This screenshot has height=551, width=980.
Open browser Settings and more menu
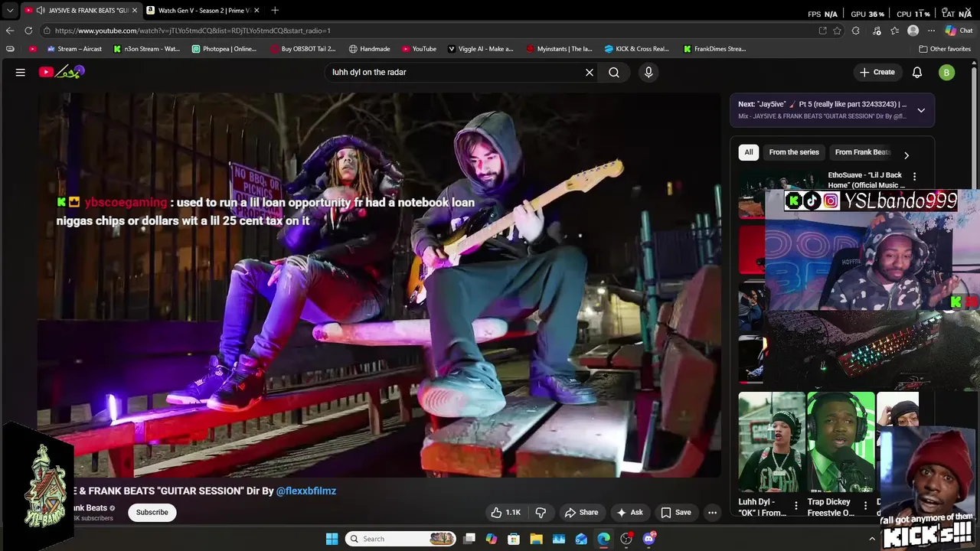[x=931, y=31]
